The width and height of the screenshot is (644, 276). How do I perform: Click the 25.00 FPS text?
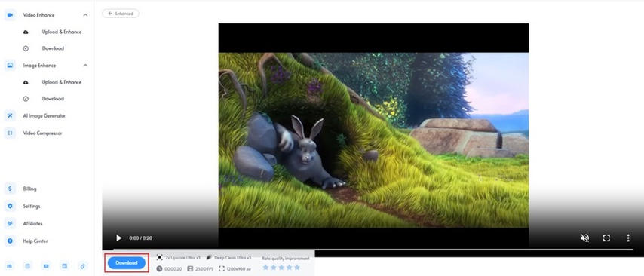click(x=204, y=268)
